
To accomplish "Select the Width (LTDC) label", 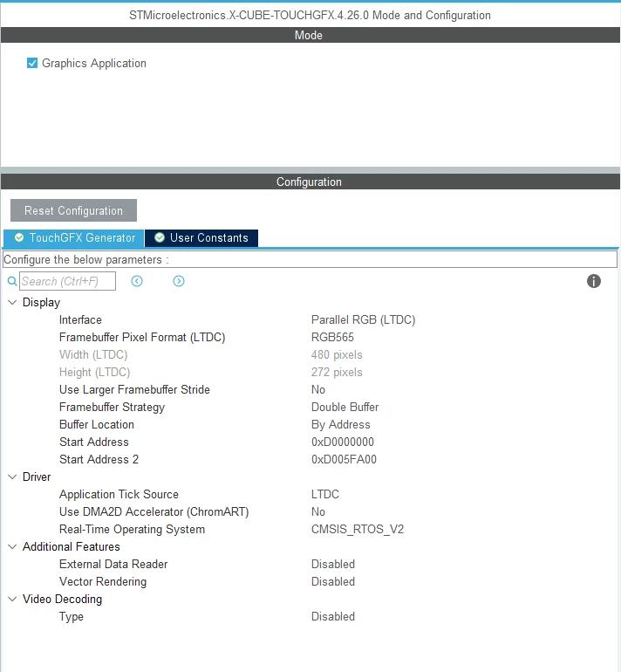I will [93, 355].
